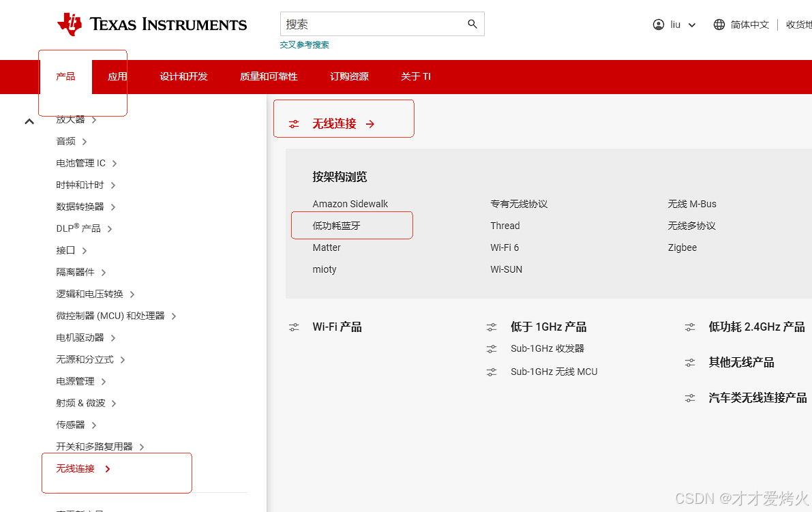Click the Texas Instruments logo
The width and height of the screenshot is (812, 512).
[152, 25]
